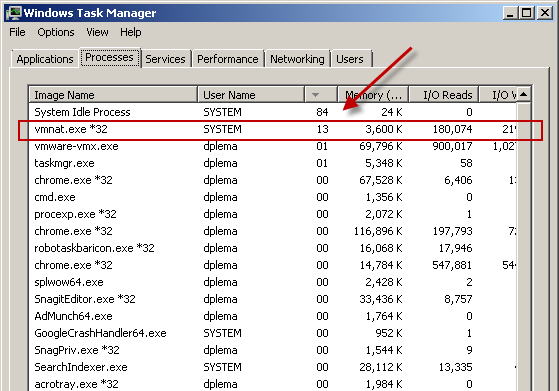The width and height of the screenshot is (559, 391).
Task: Click dplema user of cmd.exe
Action: [x=220, y=197]
